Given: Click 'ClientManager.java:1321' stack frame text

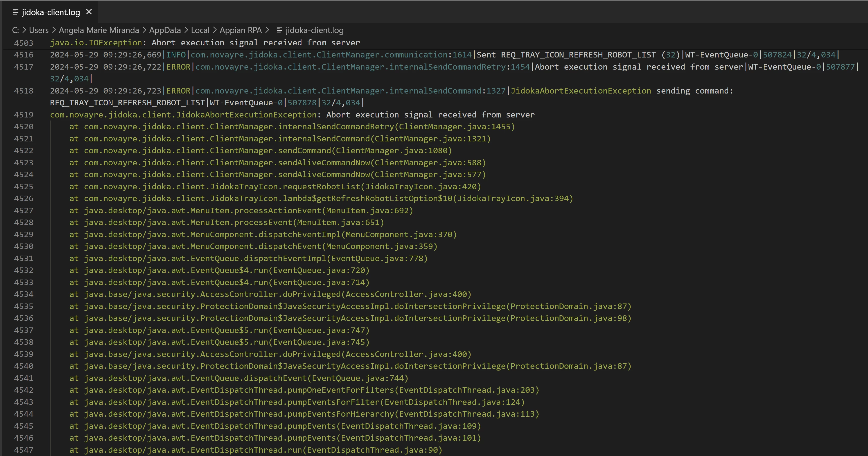Looking at the screenshot, I should click(431, 139).
